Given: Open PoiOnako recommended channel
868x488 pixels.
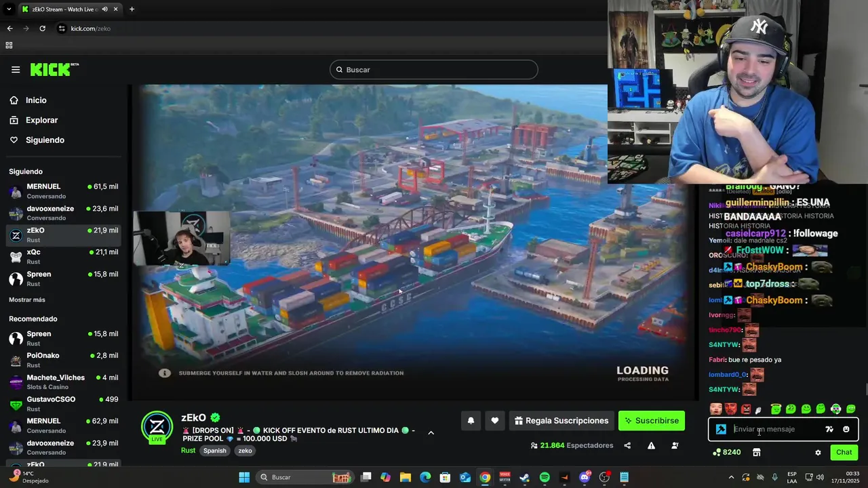Looking at the screenshot, I should pyautogui.click(x=64, y=360).
